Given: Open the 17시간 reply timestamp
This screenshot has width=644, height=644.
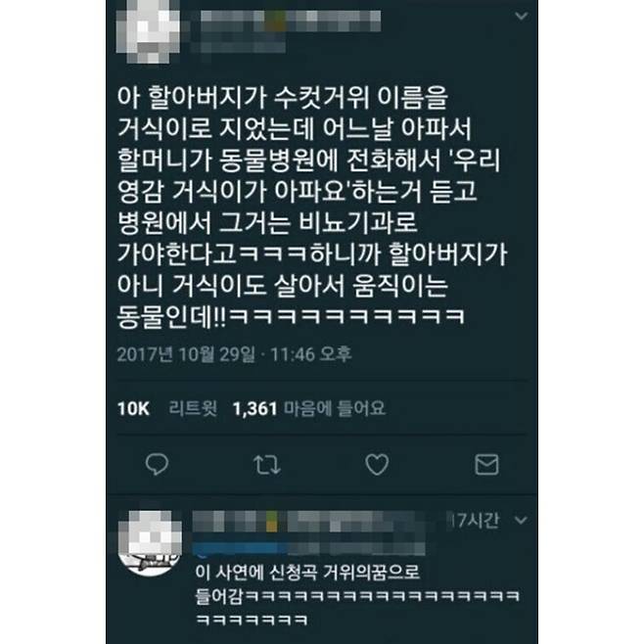Looking at the screenshot, I should [x=475, y=521].
